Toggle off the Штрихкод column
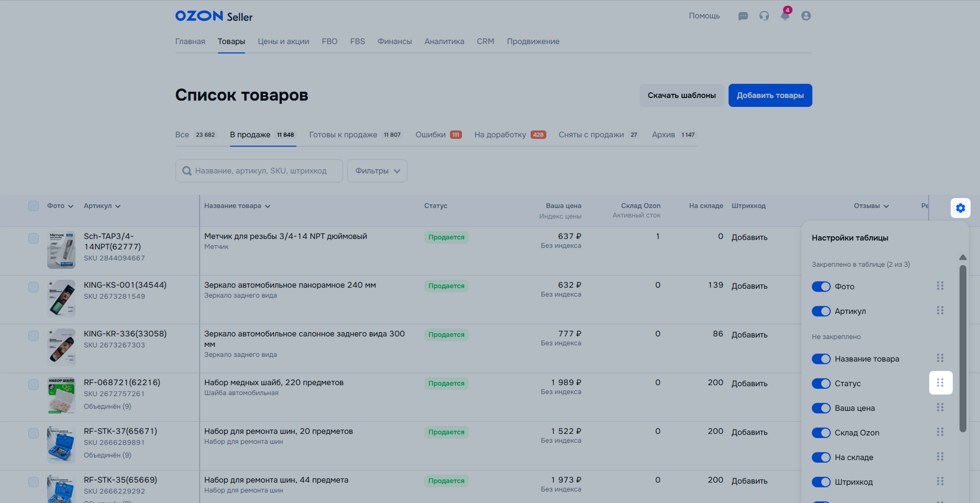The image size is (980, 503). tap(821, 482)
